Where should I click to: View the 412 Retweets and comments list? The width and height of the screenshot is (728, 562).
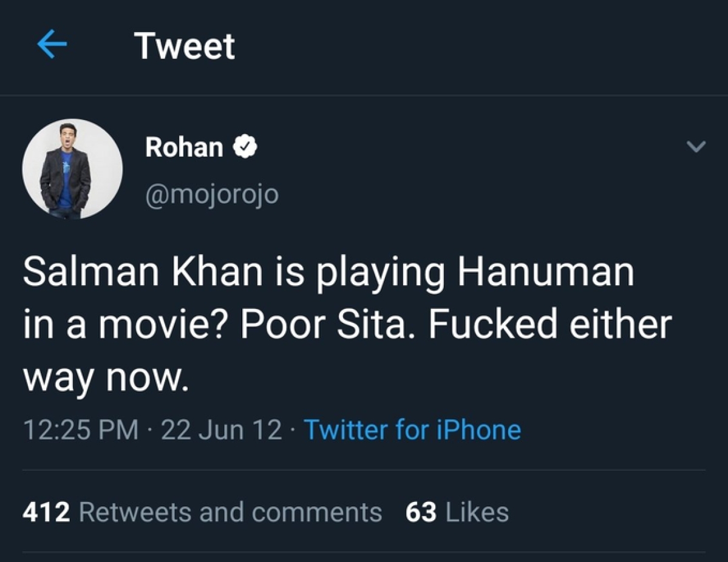(202, 512)
